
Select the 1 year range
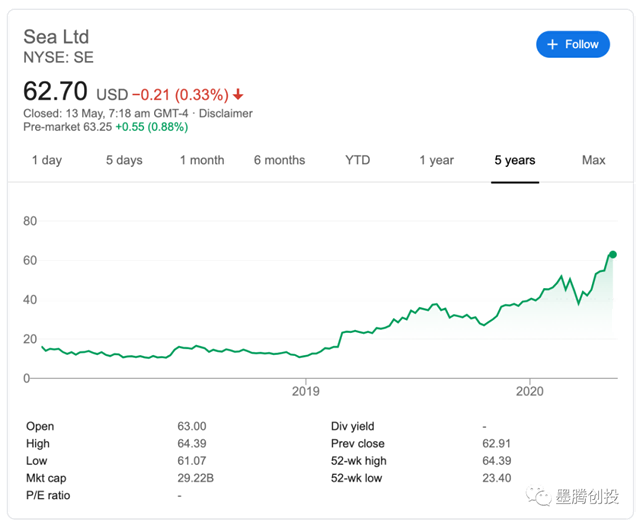coord(436,160)
